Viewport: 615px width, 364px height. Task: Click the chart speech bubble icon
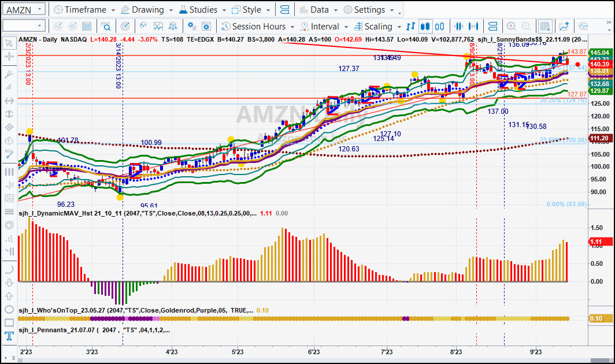(583, 26)
